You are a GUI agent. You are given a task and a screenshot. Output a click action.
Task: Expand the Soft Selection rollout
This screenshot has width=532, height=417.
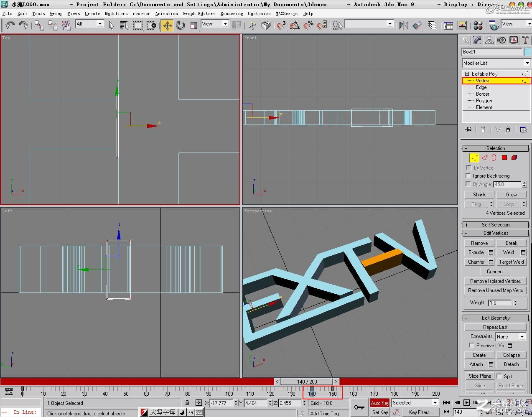coord(496,225)
